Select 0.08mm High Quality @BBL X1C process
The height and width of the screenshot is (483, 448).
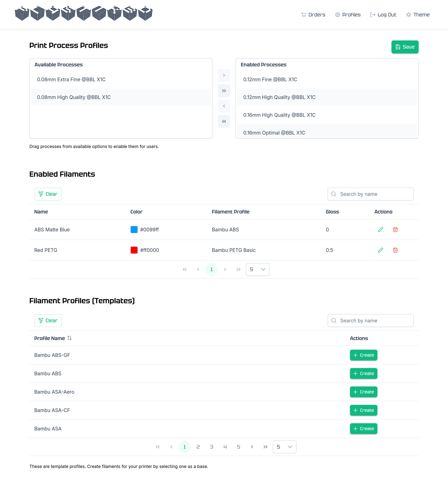(74, 97)
